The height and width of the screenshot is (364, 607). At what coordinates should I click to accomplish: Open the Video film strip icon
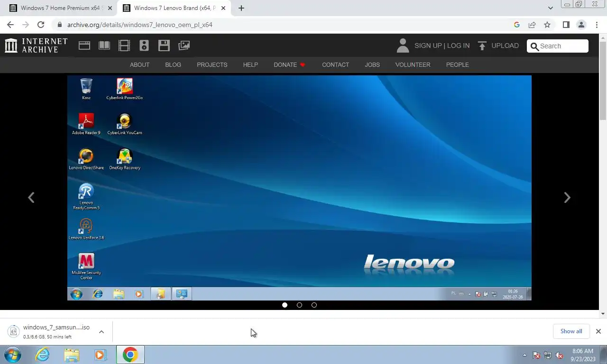click(x=124, y=45)
